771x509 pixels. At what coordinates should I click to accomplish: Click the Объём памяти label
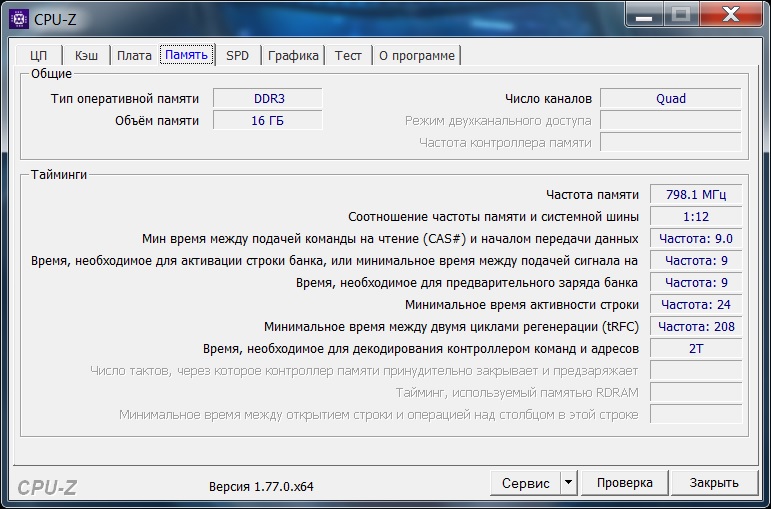(x=157, y=120)
